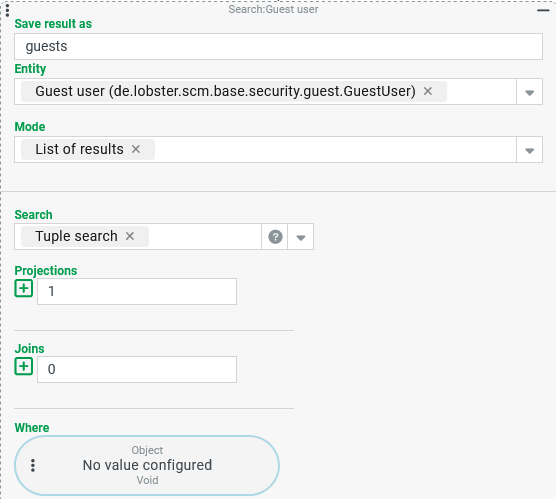Open the three-dot drag handle at the top-left of the panel
The width and height of the screenshot is (556, 499).
point(7,10)
